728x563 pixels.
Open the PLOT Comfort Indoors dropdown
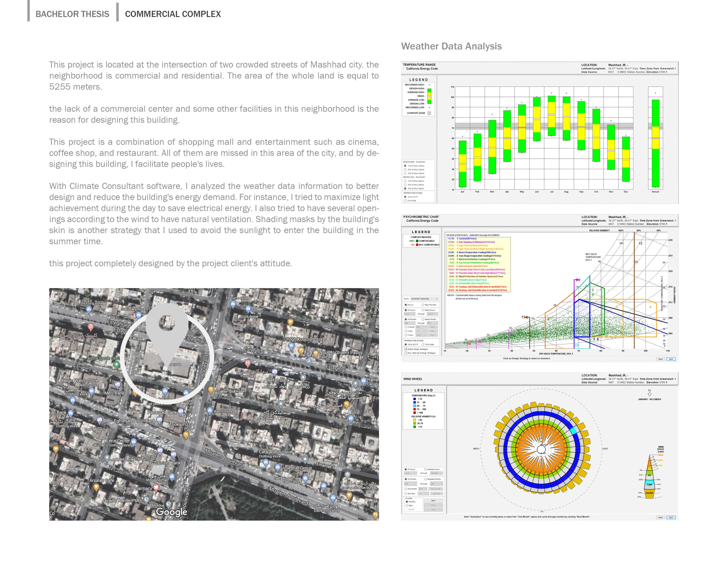(424, 299)
